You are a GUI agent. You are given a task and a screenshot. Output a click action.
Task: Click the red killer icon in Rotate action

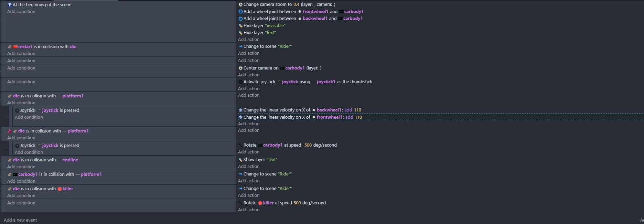(260, 203)
